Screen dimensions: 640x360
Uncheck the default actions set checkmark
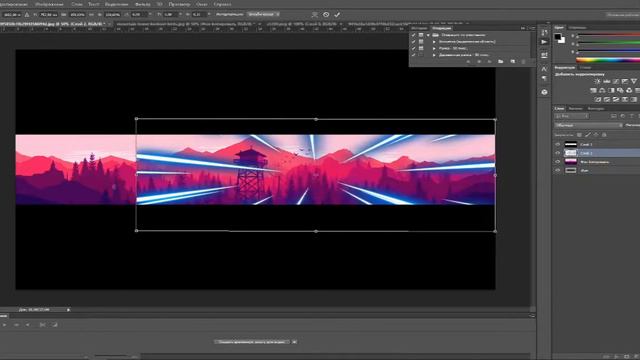(x=413, y=35)
